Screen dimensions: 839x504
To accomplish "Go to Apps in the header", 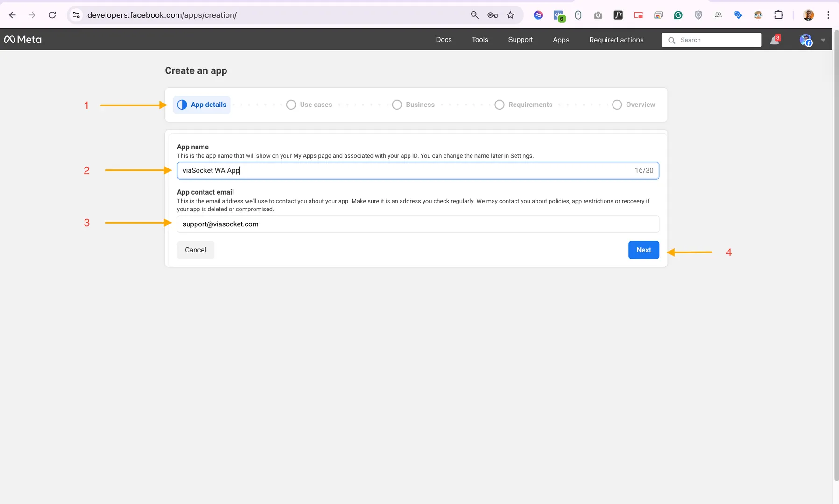I will point(561,40).
